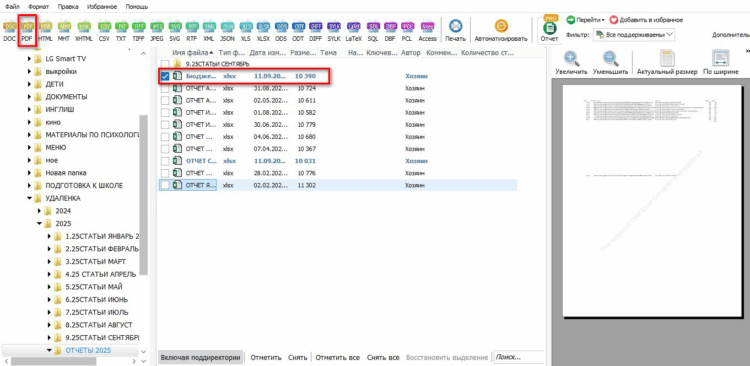Open the Файл menu
750x366 pixels.
(12, 7)
